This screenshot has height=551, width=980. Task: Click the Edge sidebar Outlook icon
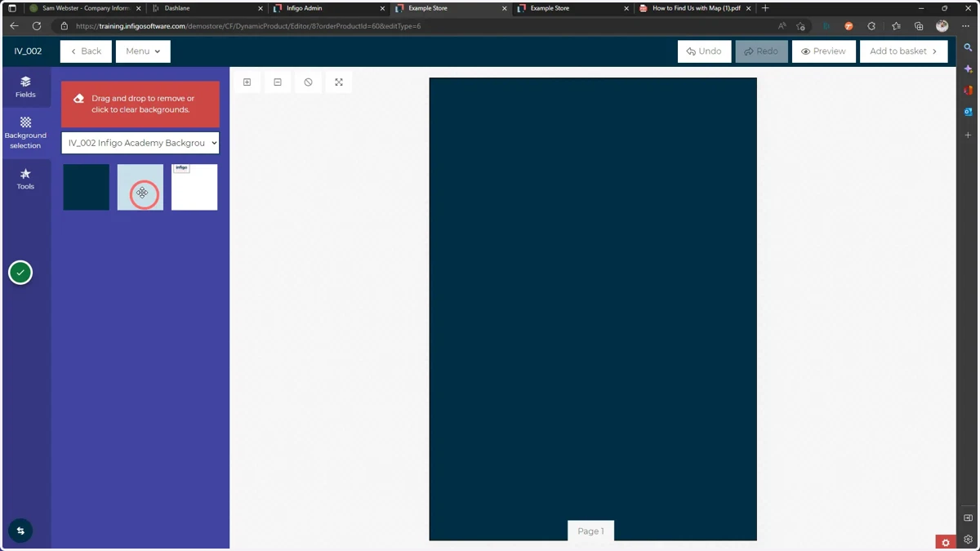(968, 112)
